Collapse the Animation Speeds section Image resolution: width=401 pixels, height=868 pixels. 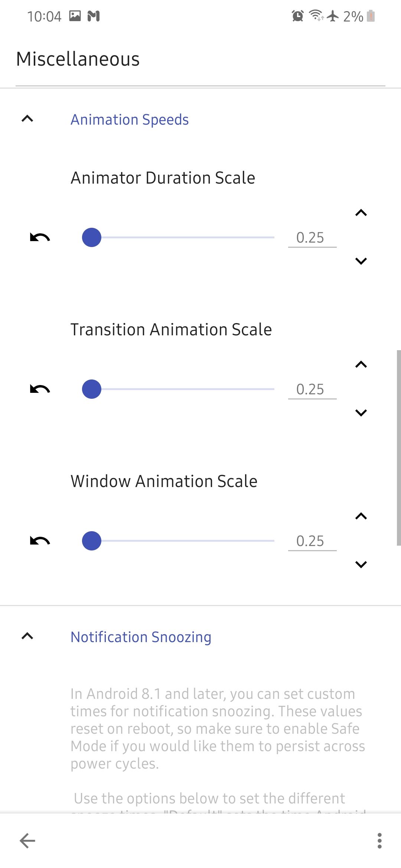click(x=27, y=119)
